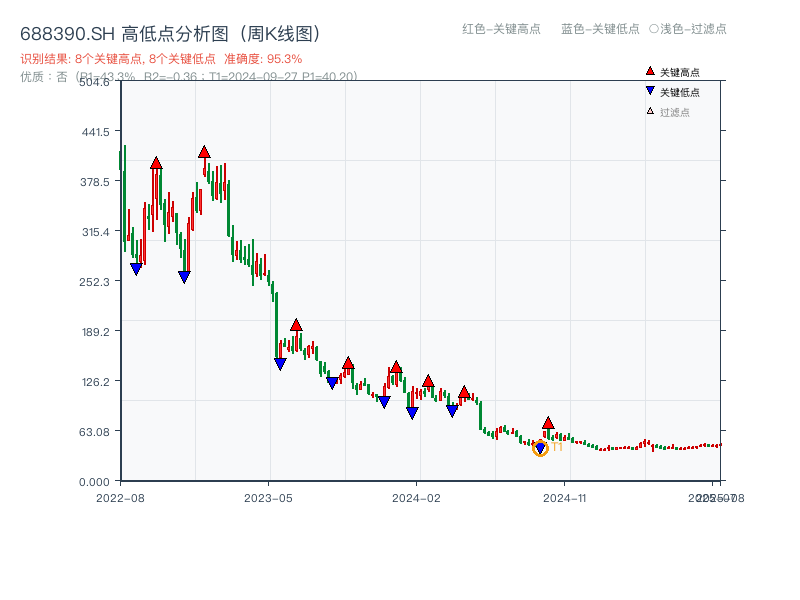Click the lowest blue key-low marker below 126.2
Screen dimensions: 800x600
click(412, 412)
